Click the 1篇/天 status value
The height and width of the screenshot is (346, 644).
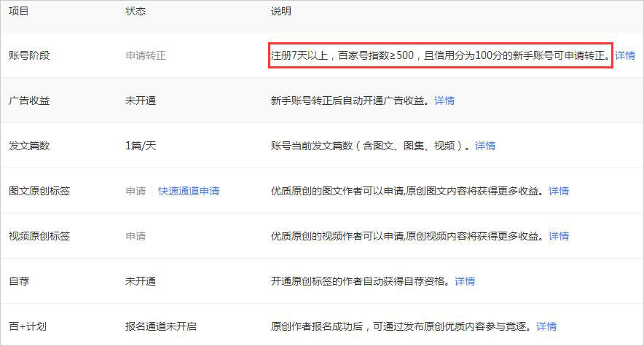click(x=141, y=146)
